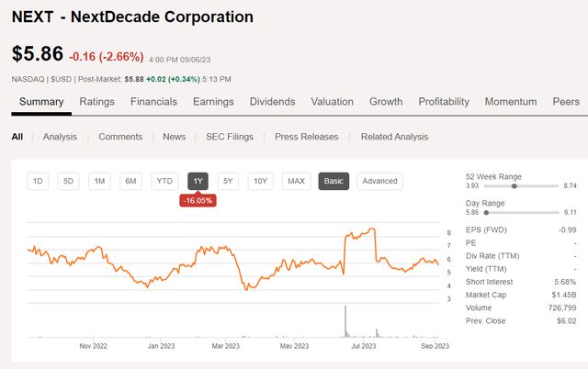Click the Volume value 726,799
The width and height of the screenshot is (588, 369).
point(562,307)
